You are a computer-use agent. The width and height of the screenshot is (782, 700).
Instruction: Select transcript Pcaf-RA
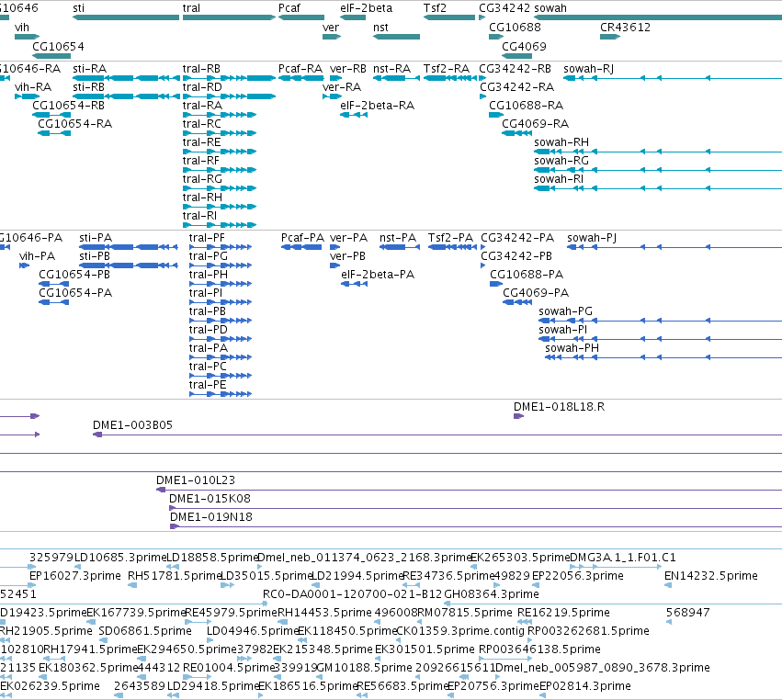(301, 78)
